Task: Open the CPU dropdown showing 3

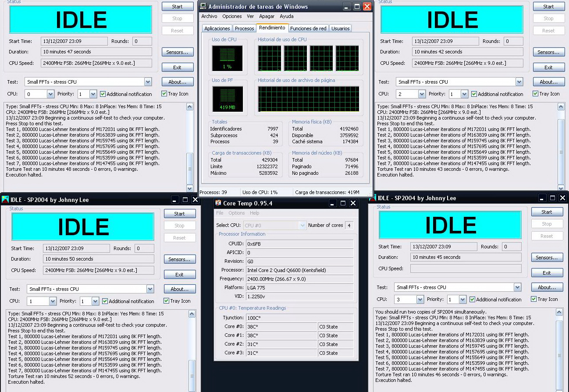Action: [420, 300]
